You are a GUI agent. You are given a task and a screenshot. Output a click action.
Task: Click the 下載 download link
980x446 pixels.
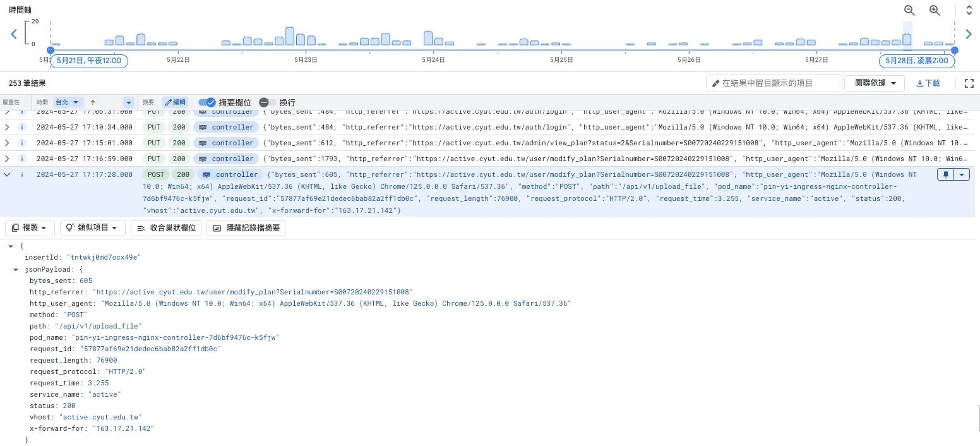[x=928, y=83]
